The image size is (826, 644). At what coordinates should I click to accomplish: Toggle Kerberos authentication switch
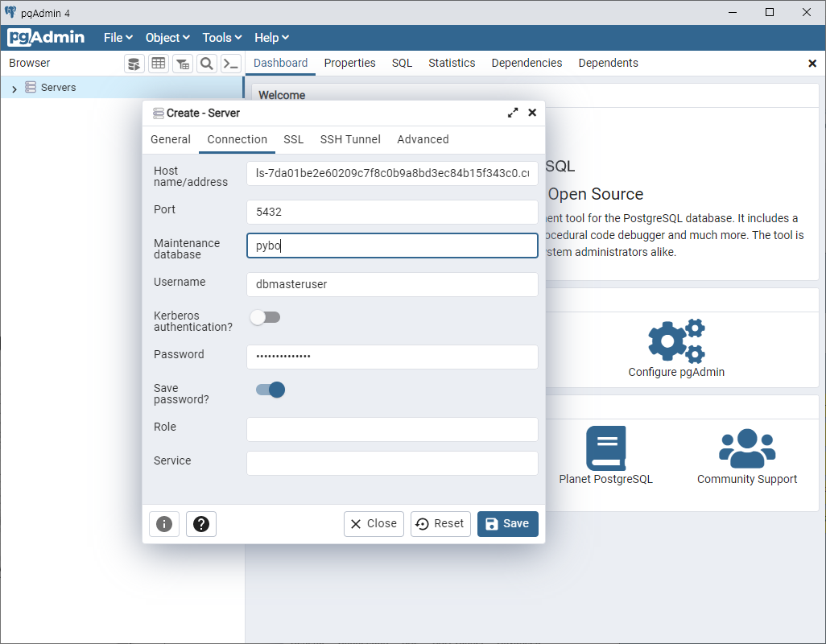tap(266, 317)
